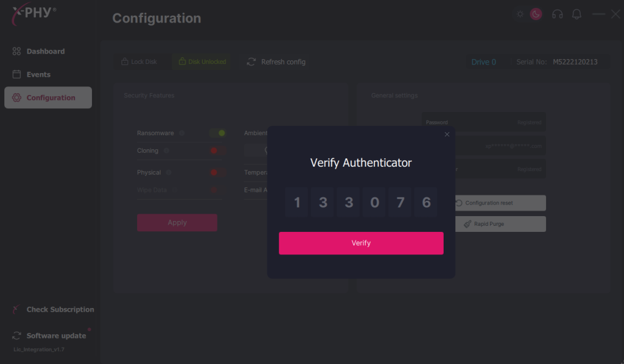Click the Rapid Purge button
This screenshot has height=364, width=624.
[x=500, y=224]
